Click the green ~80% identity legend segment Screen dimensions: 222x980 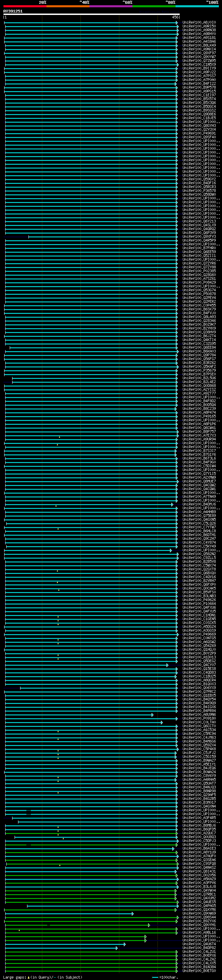tap(154, 6)
